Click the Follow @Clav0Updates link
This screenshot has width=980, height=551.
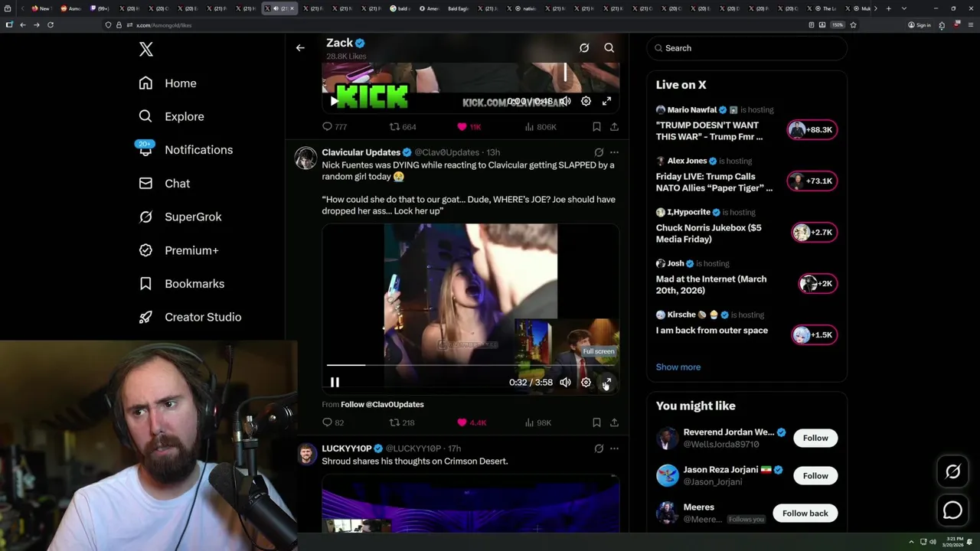pos(382,404)
